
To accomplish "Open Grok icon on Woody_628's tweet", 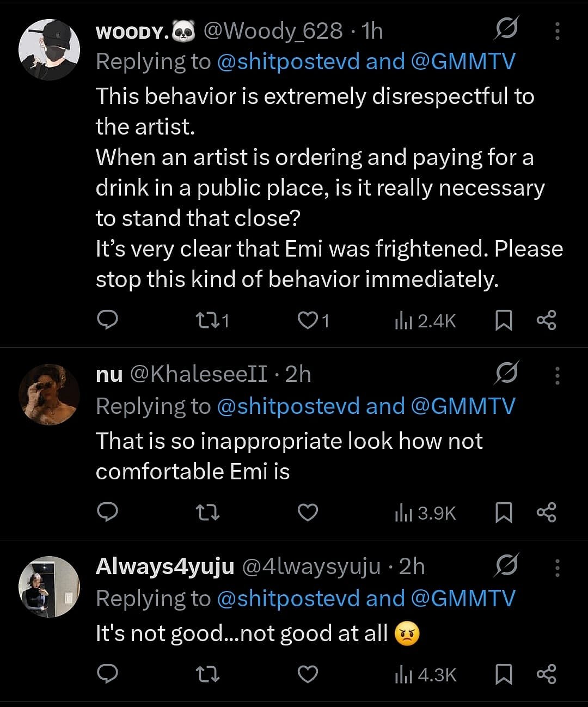I will pyautogui.click(x=506, y=29).
